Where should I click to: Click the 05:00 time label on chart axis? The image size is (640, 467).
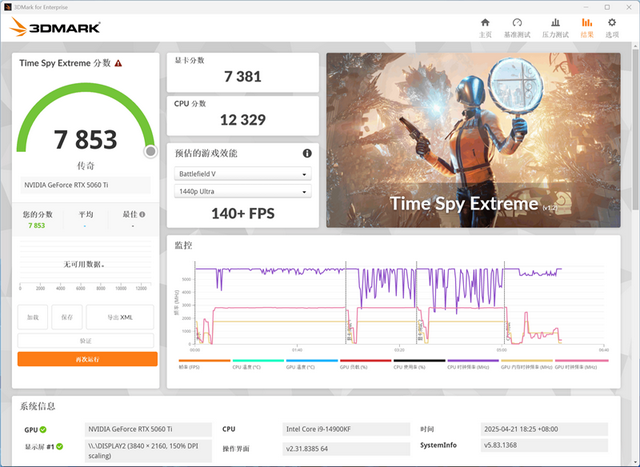[502, 350]
